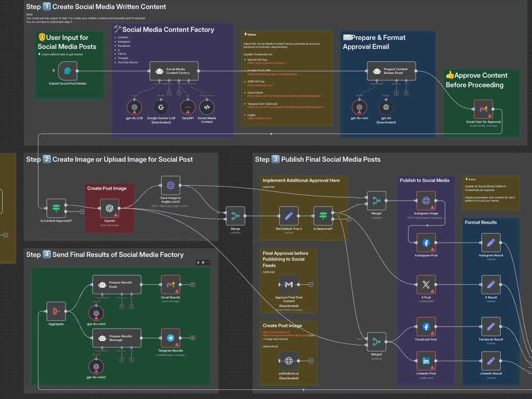
Task: Select the "Approve Content Before Proceeding" note title
Action: [476, 80]
